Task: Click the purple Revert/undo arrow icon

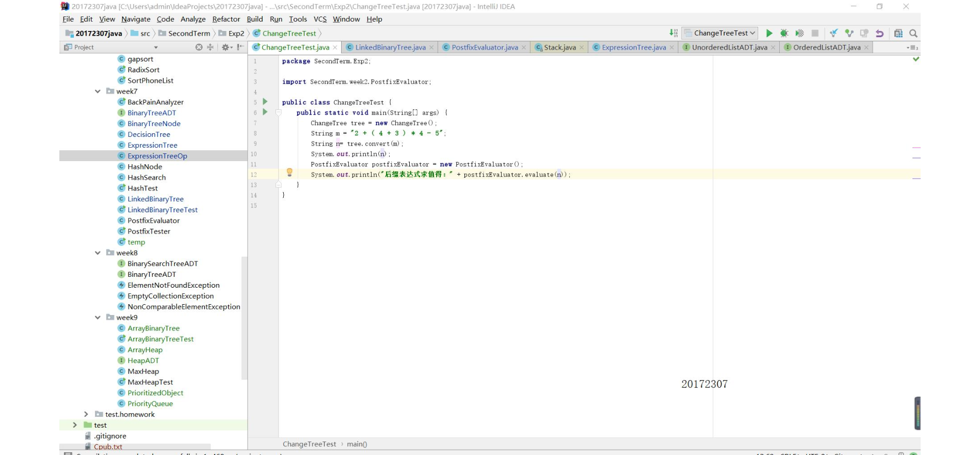Action: click(880, 33)
